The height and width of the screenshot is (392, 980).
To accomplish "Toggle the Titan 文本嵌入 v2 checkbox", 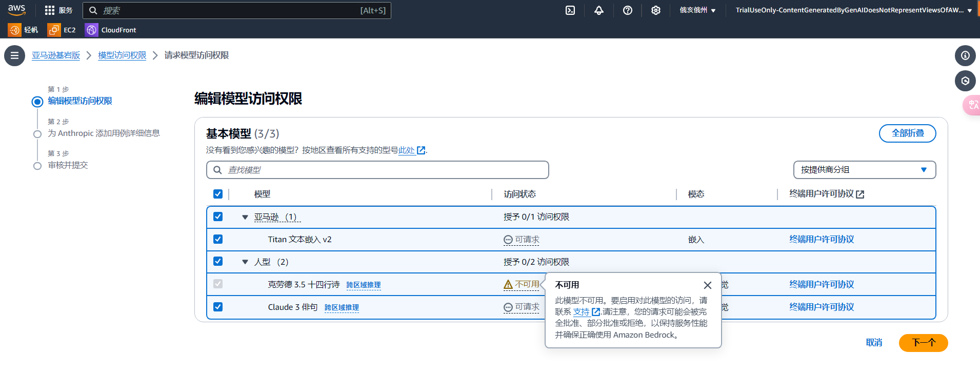I will (x=218, y=239).
